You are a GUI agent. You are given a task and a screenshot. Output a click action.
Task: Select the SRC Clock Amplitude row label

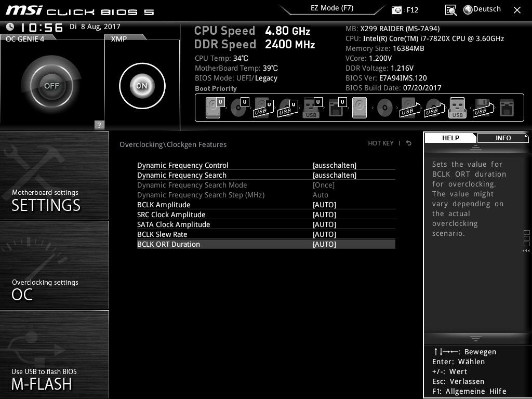171,215
